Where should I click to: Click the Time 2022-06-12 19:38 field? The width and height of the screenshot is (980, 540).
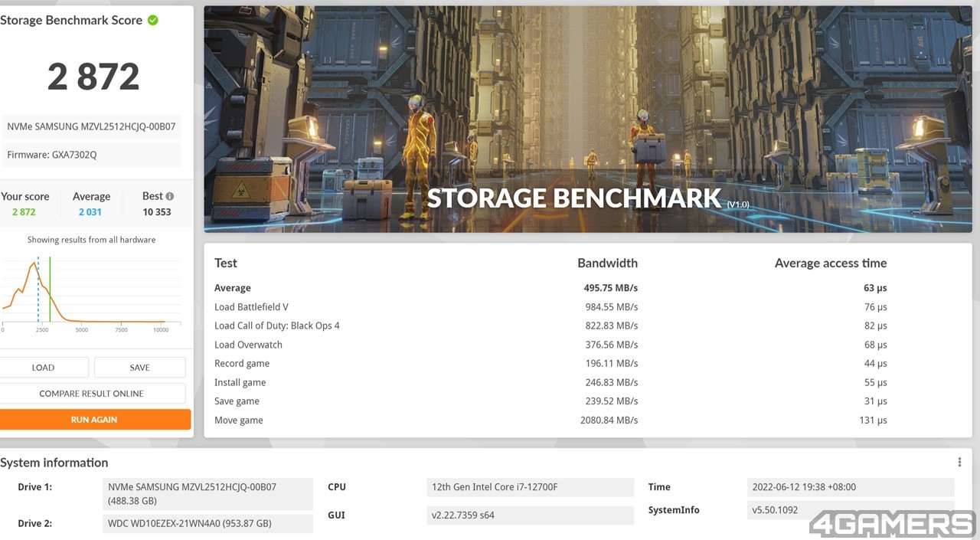(851, 487)
